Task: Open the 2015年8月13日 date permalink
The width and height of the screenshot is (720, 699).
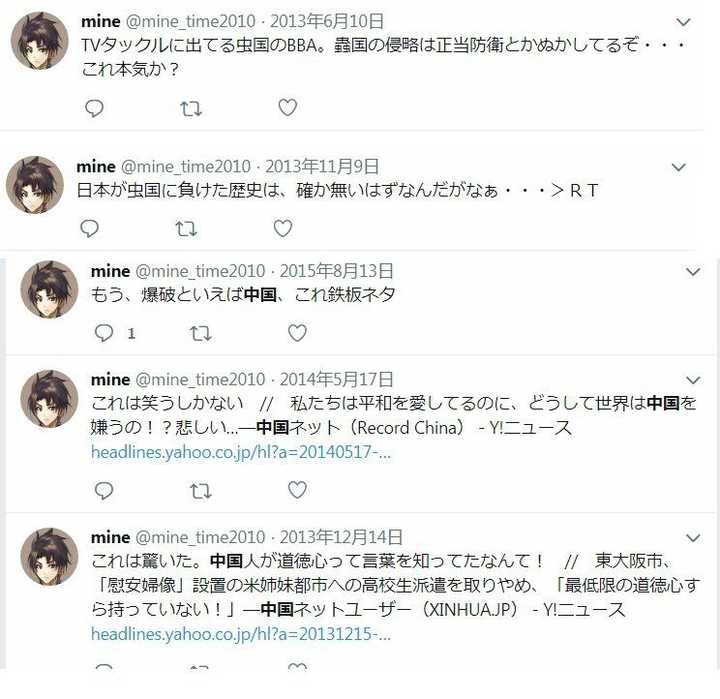Action: 337,271
